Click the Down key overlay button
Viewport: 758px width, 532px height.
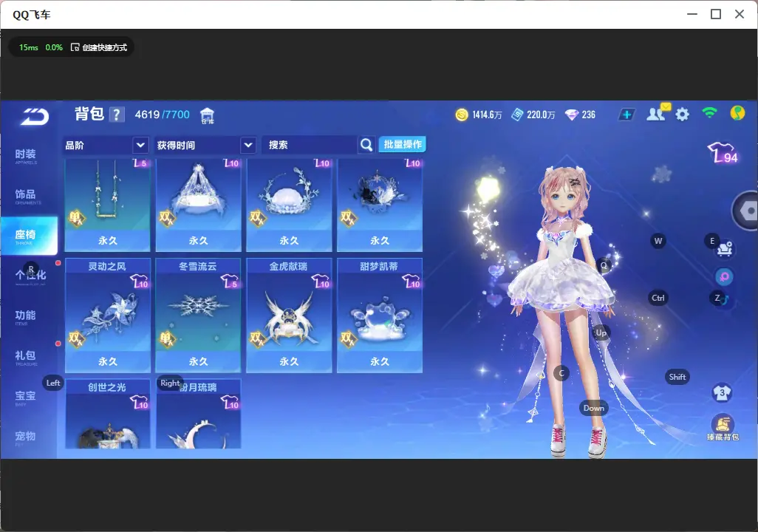coord(594,408)
